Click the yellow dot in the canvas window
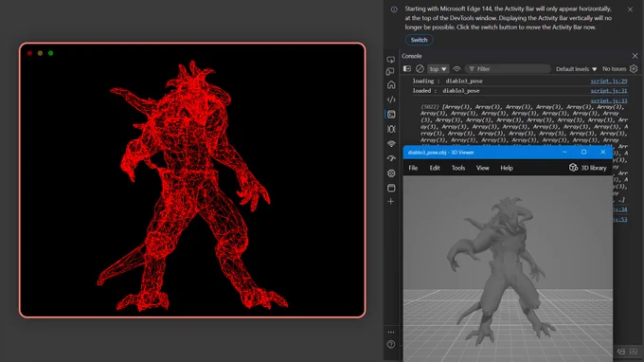The width and height of the screenshot is (644, 362). coord(40,53)
